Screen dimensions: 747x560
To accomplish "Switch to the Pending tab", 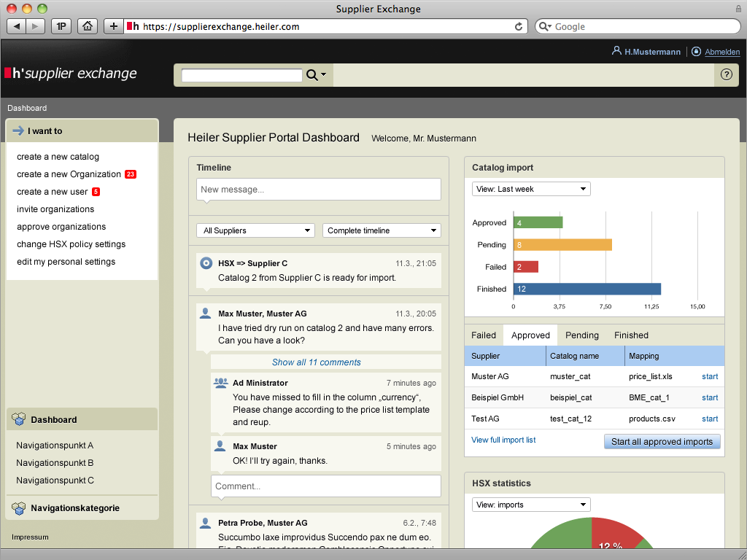I will (581, 335).
